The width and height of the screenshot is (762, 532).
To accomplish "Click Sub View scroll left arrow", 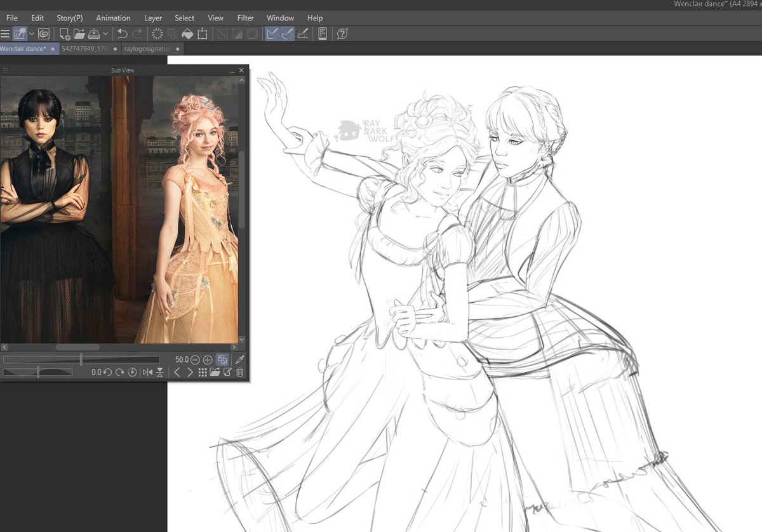I will pyautogui.click(x=5, y=347).
